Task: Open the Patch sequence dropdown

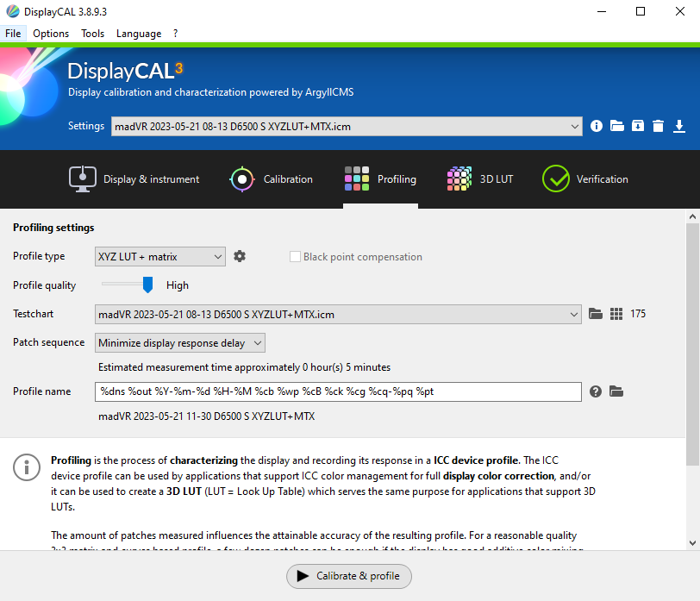Action: [180, 343]
